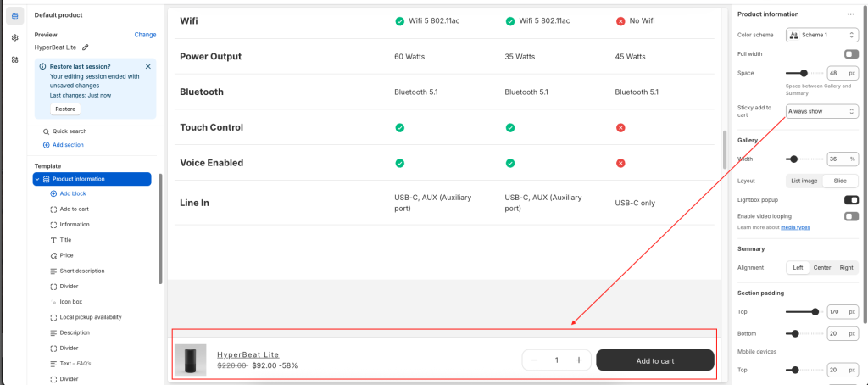Open the Sections panel icon in left rail
This screenshot has width=868, height=385.
tap(15, 15)
